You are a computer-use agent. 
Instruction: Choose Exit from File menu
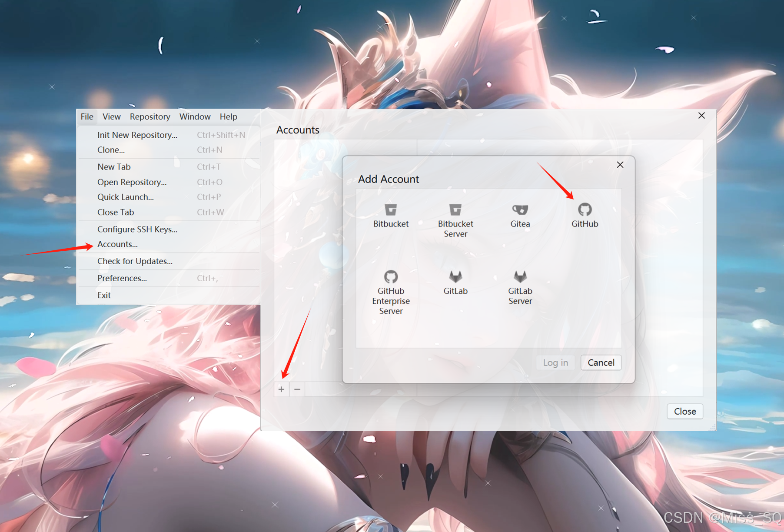tap(169, 295)
